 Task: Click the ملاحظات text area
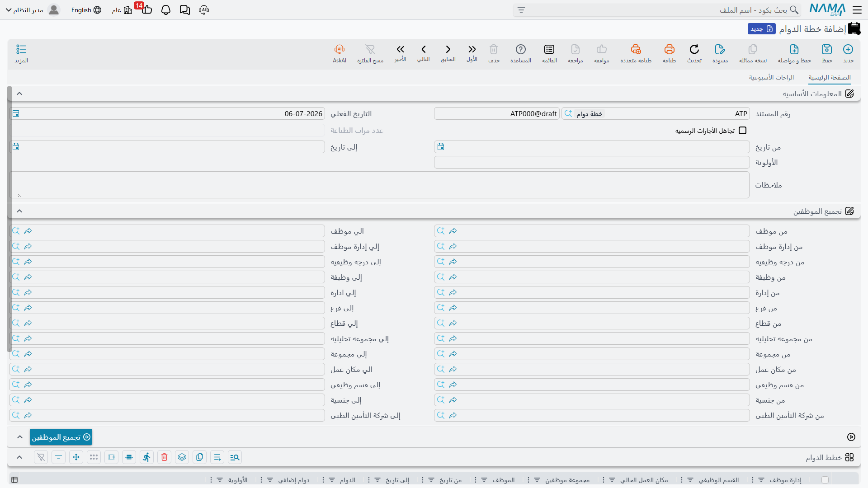click(x=379, y=185)
